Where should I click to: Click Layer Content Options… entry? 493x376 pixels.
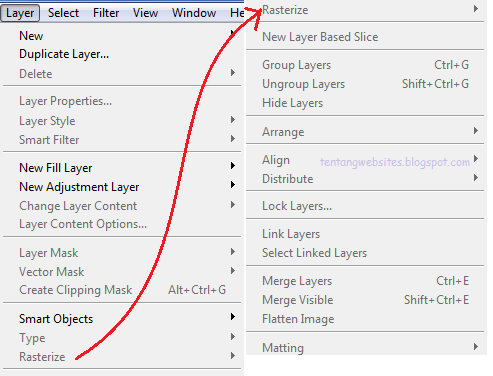coord(122,224)
